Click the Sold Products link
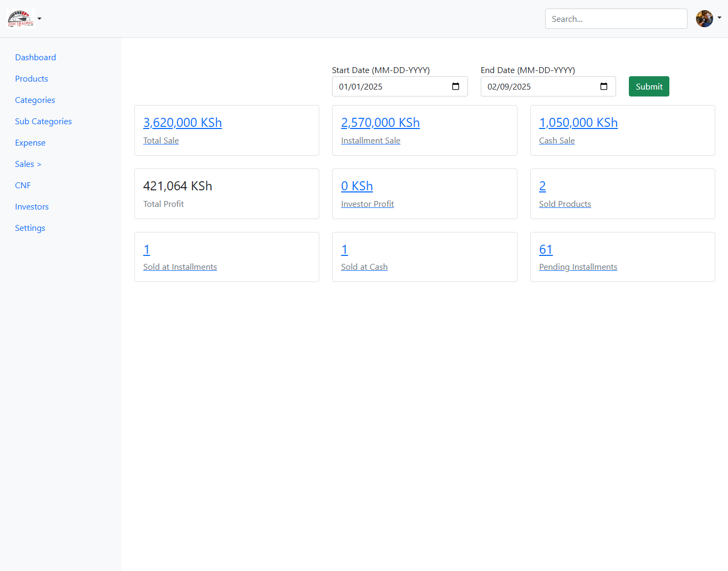The width and height of the screenshot is (728, 571). coord(564,204)
